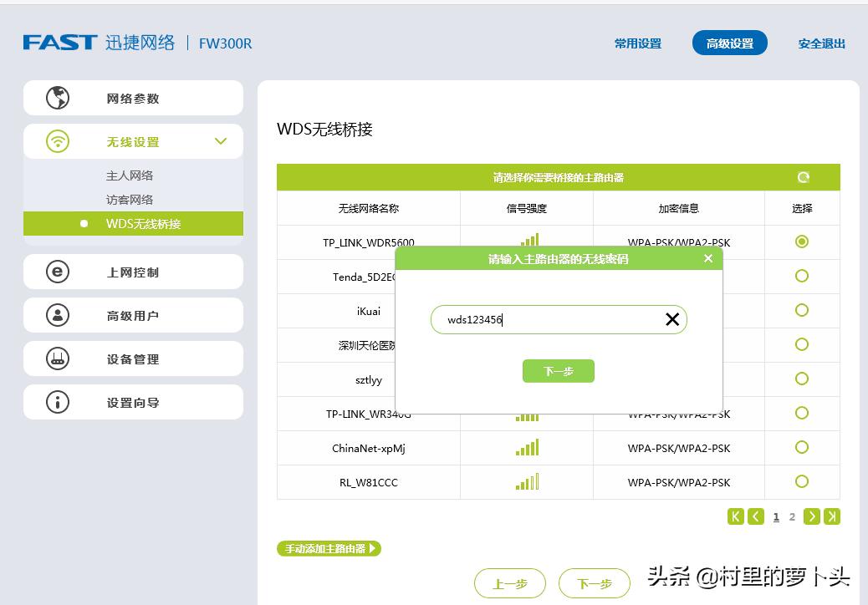The width and height of the screenshot is (868, 605).
Task: Select the TP_LINK_WDR5600 radio button
Action: pos(801,241)
